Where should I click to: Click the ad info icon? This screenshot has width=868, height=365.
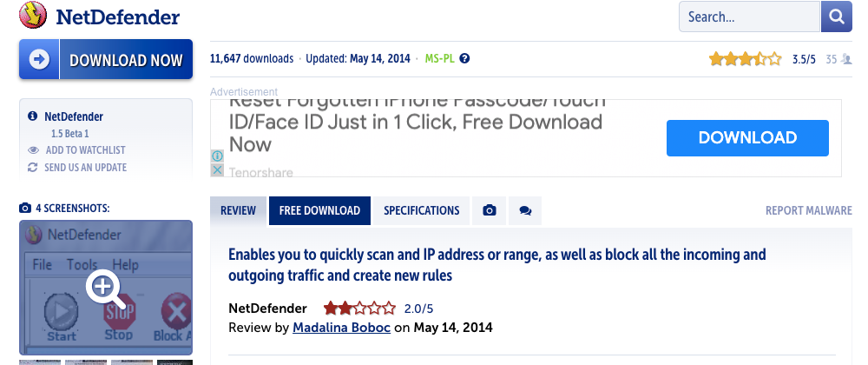click(x=217, y=156)
